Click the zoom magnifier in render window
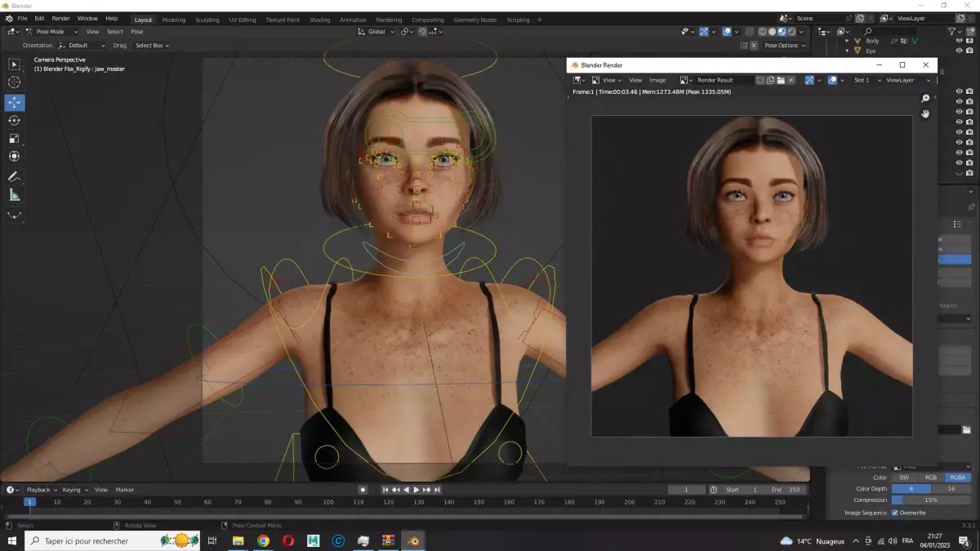The width and height of the screenshot is (980, 551). click(x=925, y=99)
